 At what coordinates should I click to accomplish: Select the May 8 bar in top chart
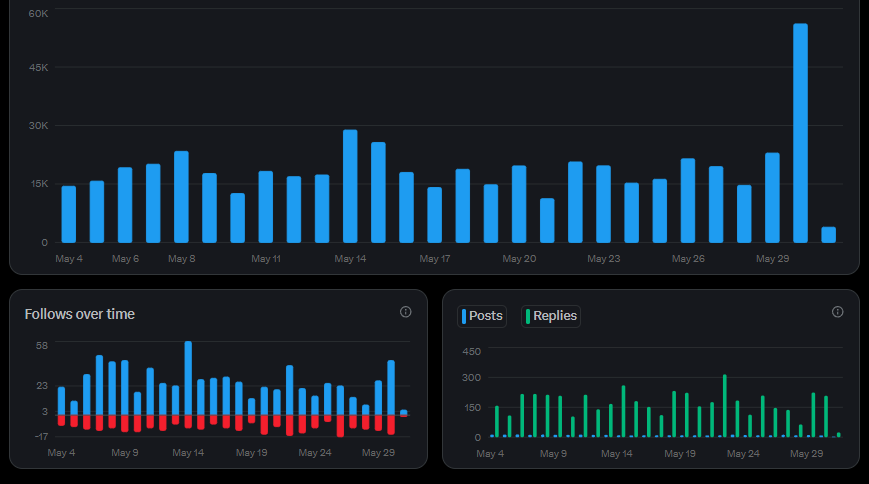pyautogui.click(x=181, y=197)
